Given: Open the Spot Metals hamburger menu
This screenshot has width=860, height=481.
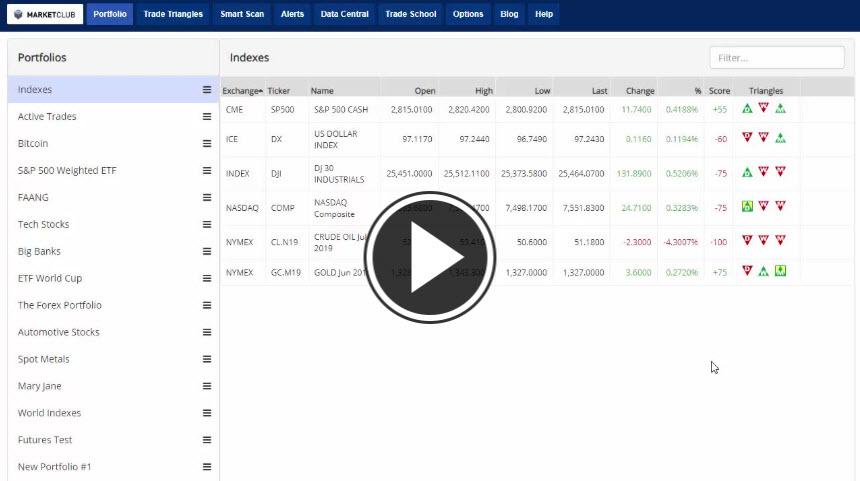Looking at the screenshot, I should coord(207,359).
